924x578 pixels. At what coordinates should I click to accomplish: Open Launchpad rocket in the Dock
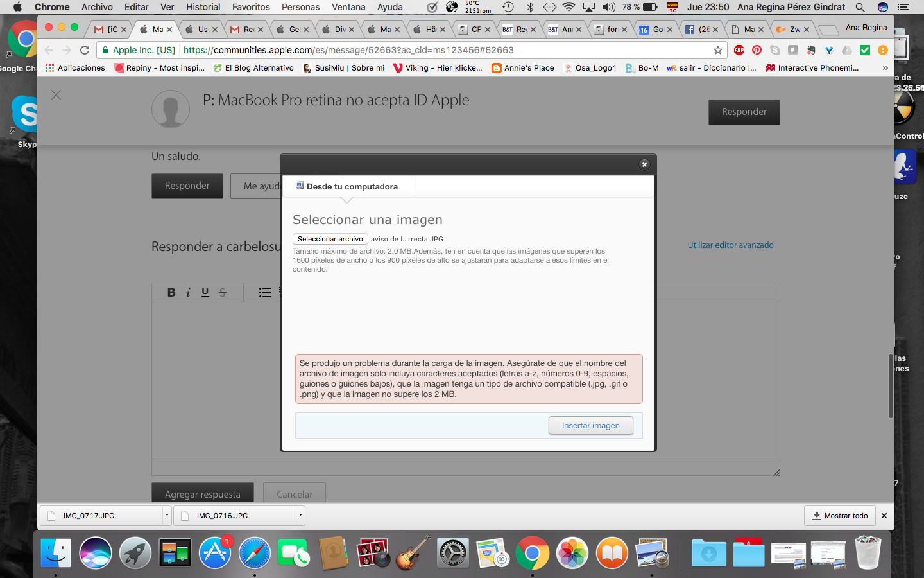tap(135, 552)
